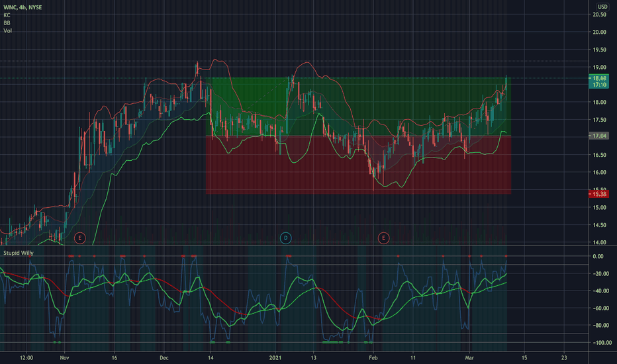This screenshot has height=364, width=617.
Task: Select the red loss zone of the long position
Action: click(x=358, y=165)
